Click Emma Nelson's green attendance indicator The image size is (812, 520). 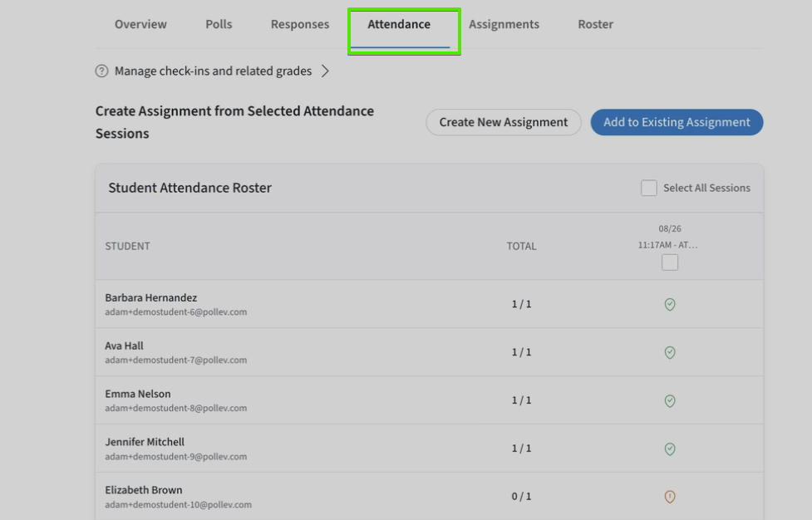coord(670,400)
